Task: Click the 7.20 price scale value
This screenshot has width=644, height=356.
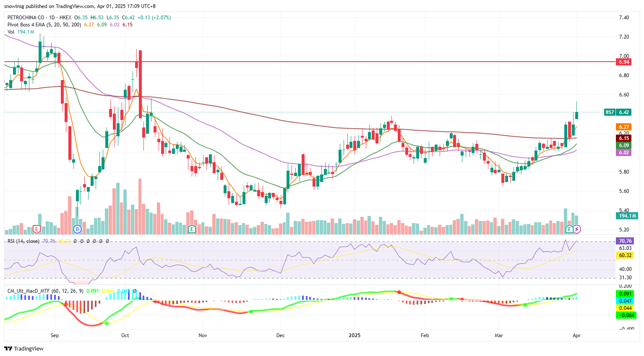Action: click(624, 37)
